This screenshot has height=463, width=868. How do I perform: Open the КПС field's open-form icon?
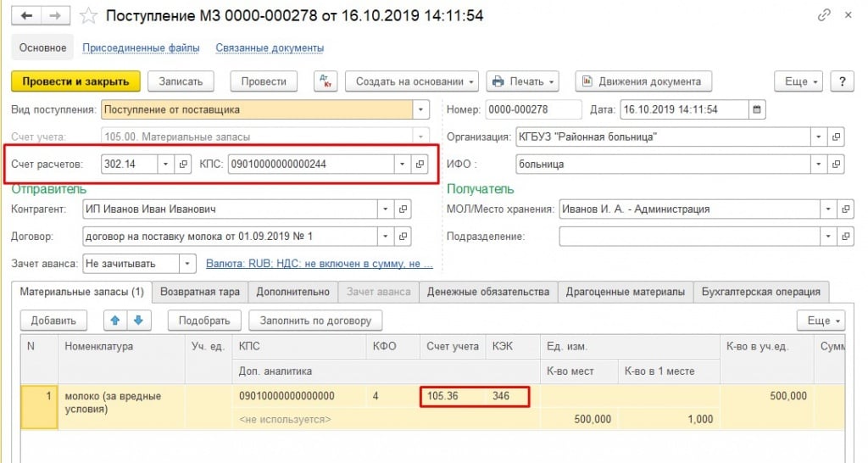click(419, 164)
